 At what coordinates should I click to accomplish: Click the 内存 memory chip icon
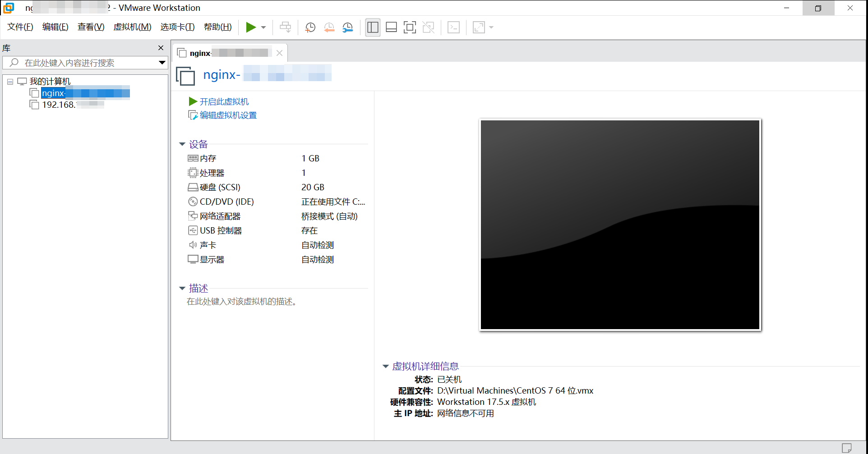pos(193,158)
